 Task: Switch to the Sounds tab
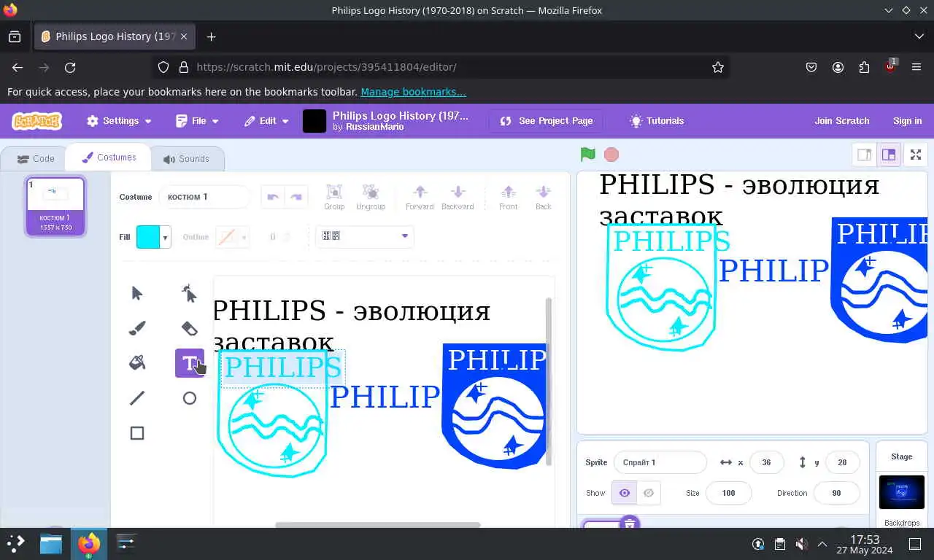click(187, 158)
